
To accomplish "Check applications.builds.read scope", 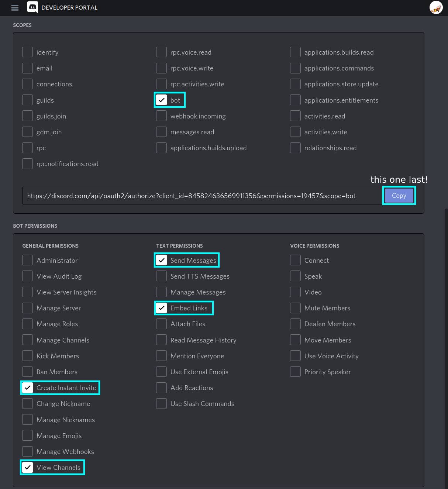I will click(x=295, y=52).
